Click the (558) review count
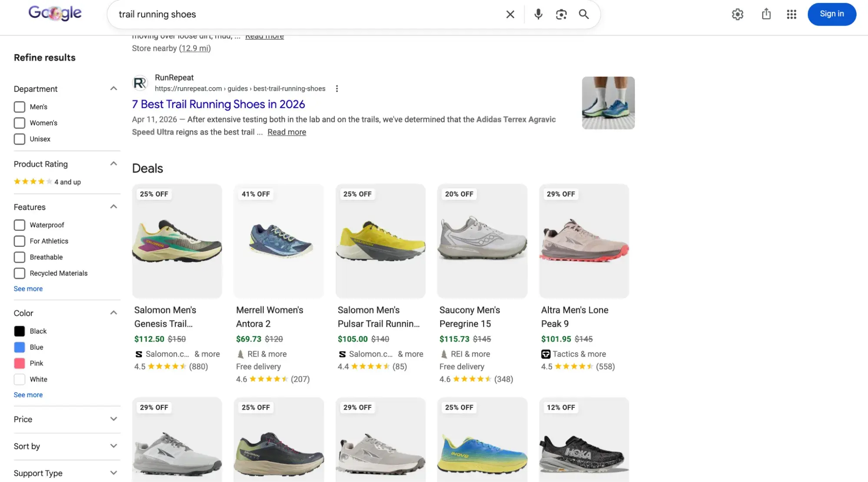Viewport: 868px width, 482px height. click(605, 367)
